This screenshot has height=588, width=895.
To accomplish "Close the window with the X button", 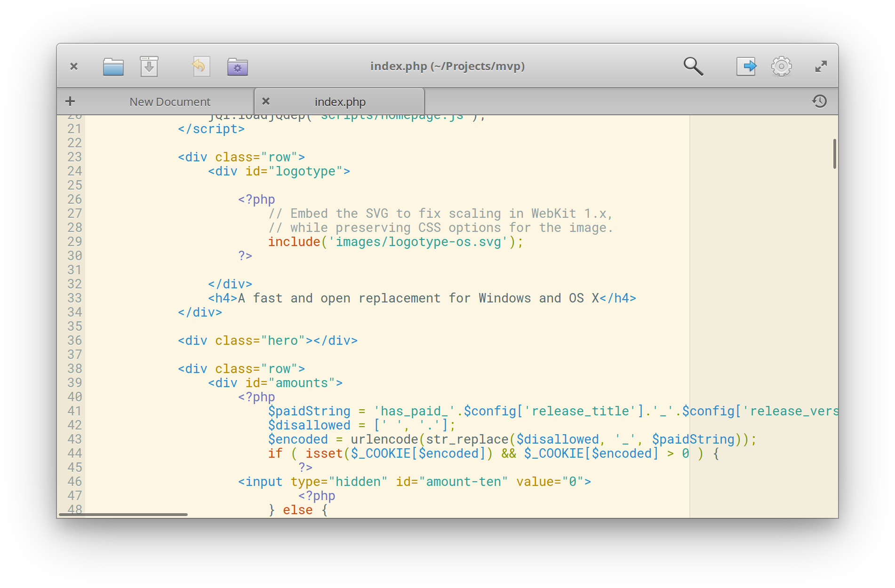I will (74, 66).
